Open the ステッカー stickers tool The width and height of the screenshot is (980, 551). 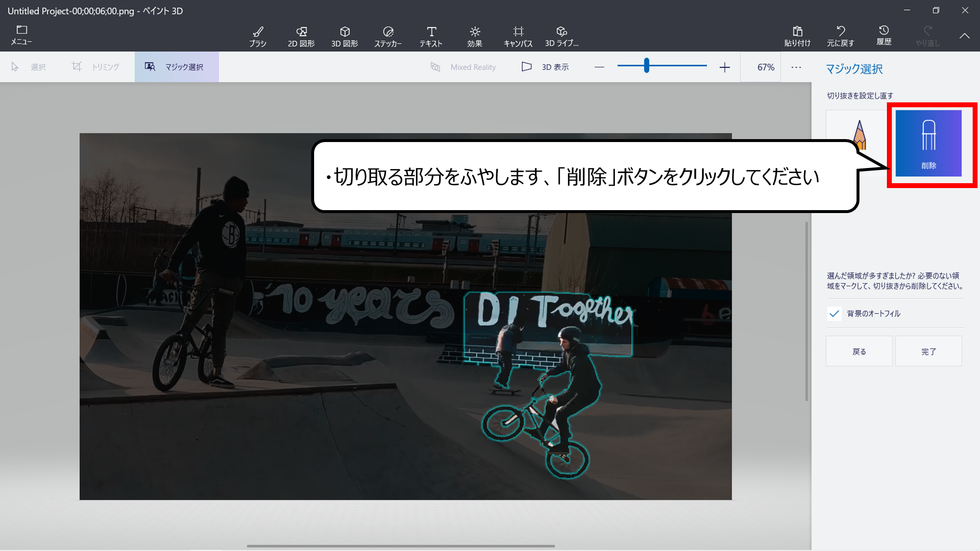388,37
